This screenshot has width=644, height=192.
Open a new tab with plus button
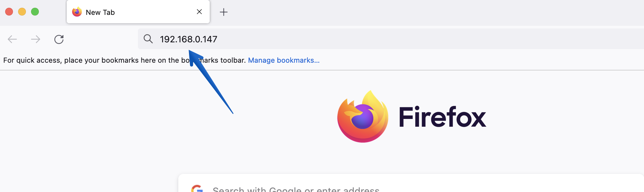pyautogui.click(x=224, y=12)
